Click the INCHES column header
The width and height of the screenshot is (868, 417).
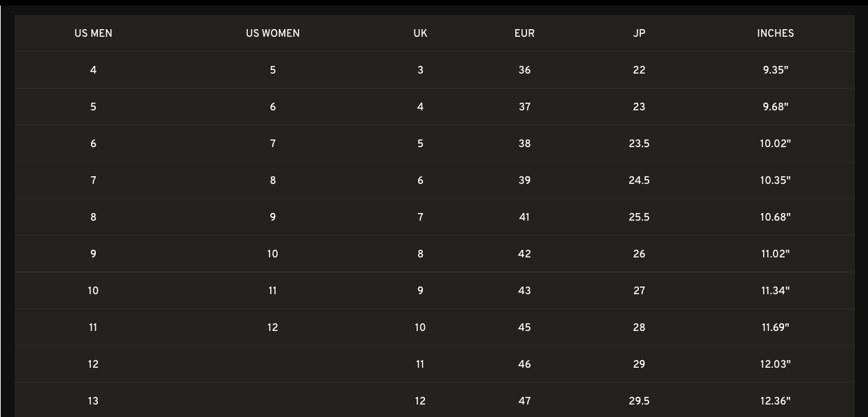tap(775, 33)
